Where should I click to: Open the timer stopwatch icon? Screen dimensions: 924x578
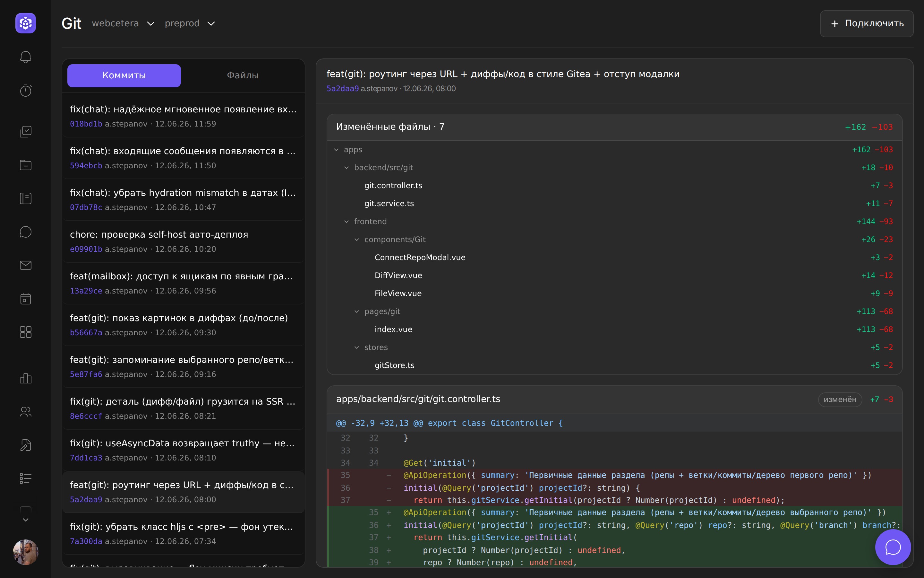pyautogui.click(x=26, y=90)
